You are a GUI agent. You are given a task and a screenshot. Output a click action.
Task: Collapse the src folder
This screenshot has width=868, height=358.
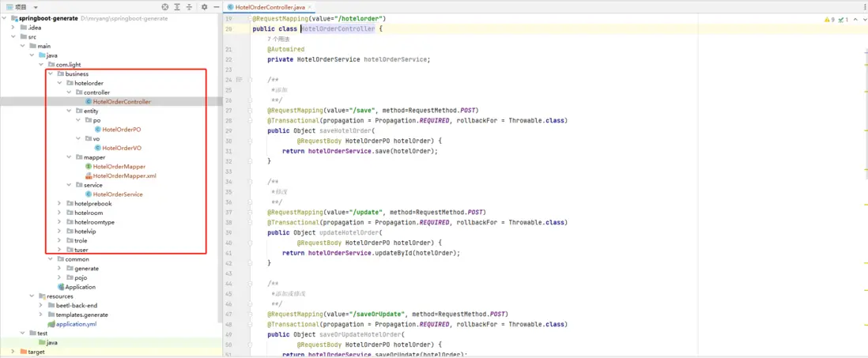13,37
